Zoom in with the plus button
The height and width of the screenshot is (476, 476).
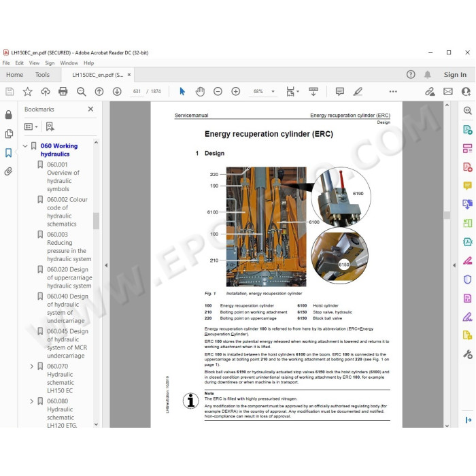coord(235,91)
